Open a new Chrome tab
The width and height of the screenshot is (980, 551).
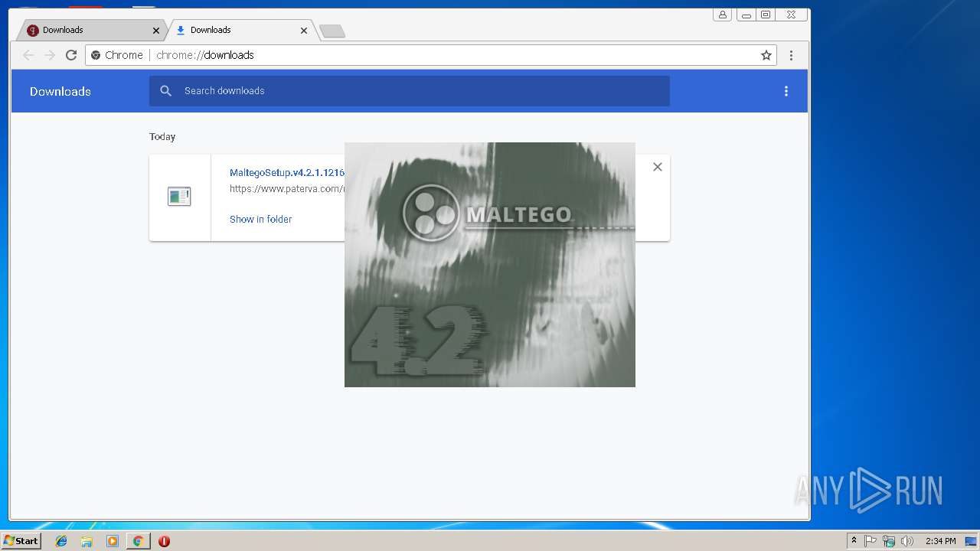pyautogui.click(x=332, y=31)
